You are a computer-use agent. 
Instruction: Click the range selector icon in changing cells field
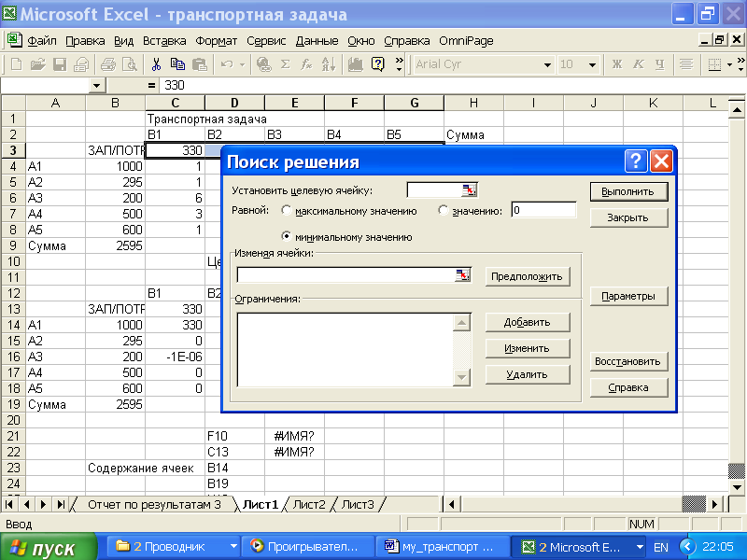pos(462,274)
